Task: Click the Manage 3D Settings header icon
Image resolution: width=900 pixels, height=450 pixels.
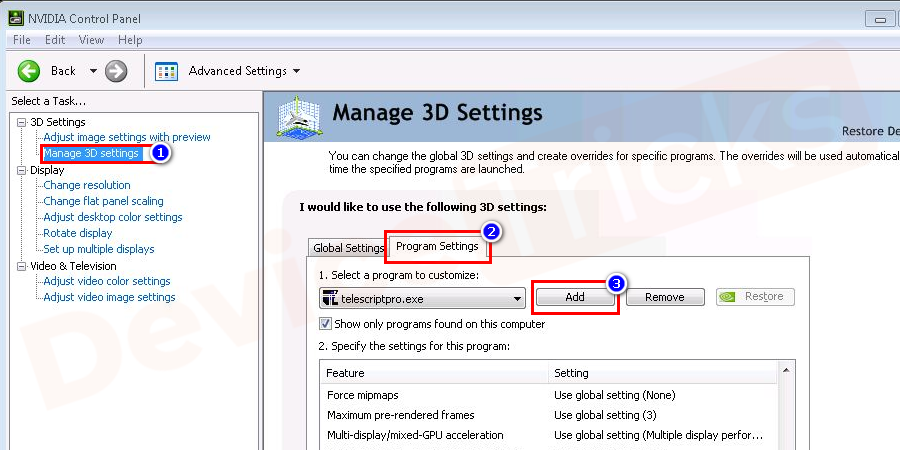Action: [x=300, y=117]
